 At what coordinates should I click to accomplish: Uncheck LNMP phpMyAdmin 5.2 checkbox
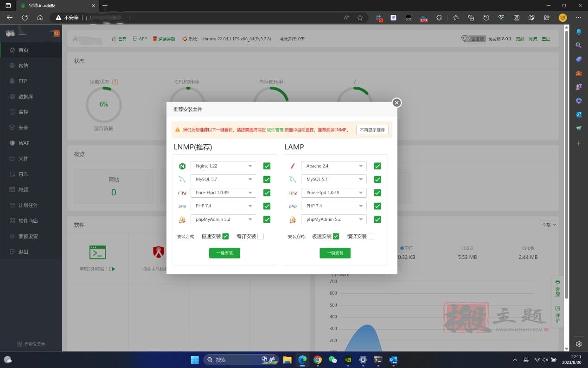click(x=267, y=219)
